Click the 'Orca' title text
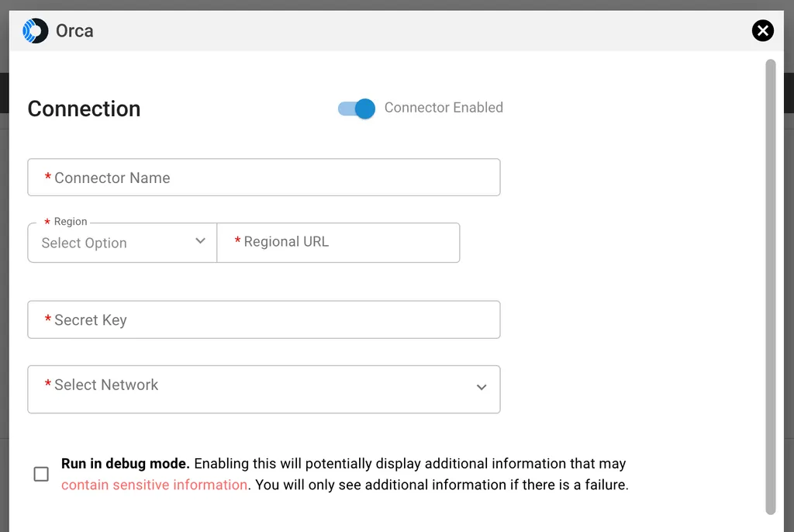 point(74,31)
